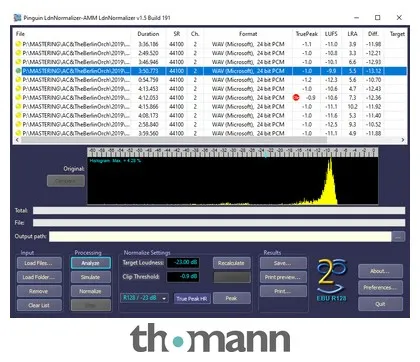
Task: Open Preferences...
Action: click(x=380, y=287)
